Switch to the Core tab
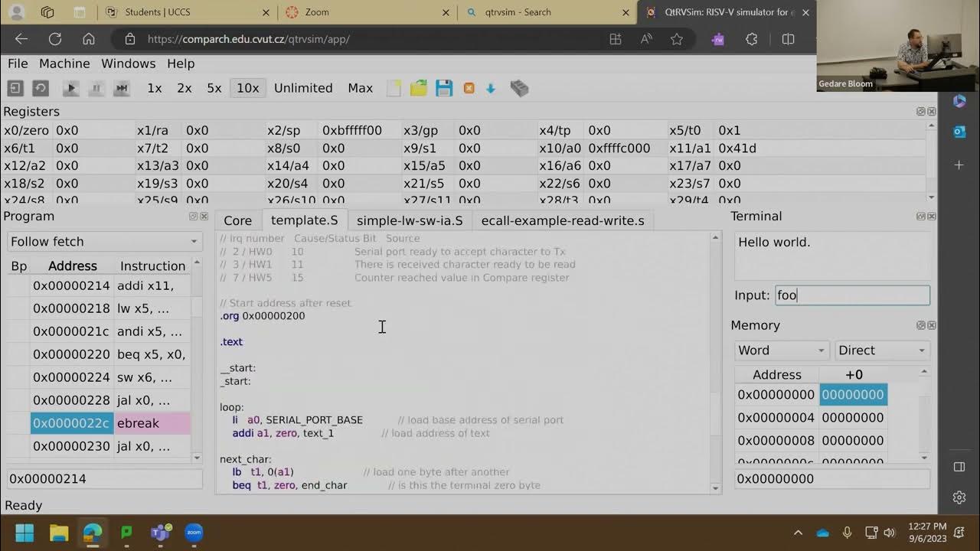The height and width of the screenshot is (551, 980). [237, 220]
